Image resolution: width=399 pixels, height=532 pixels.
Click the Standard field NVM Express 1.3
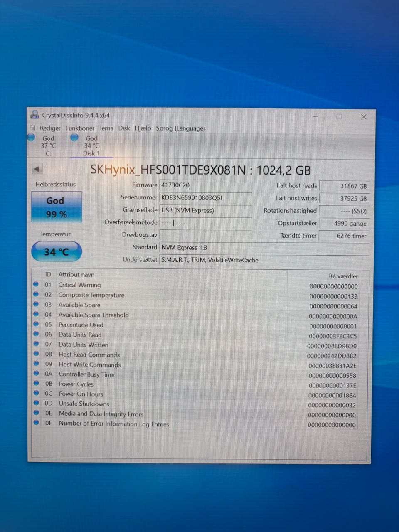(x=265, y=247)
